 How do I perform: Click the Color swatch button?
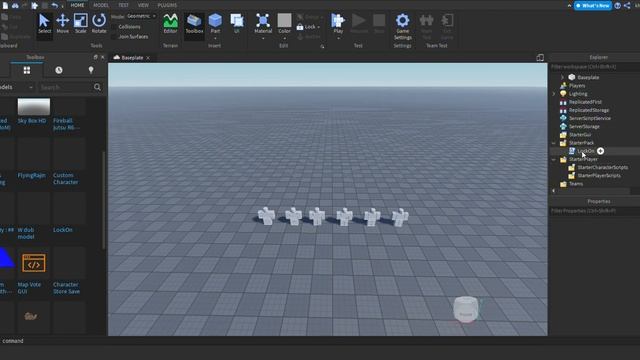284,20
